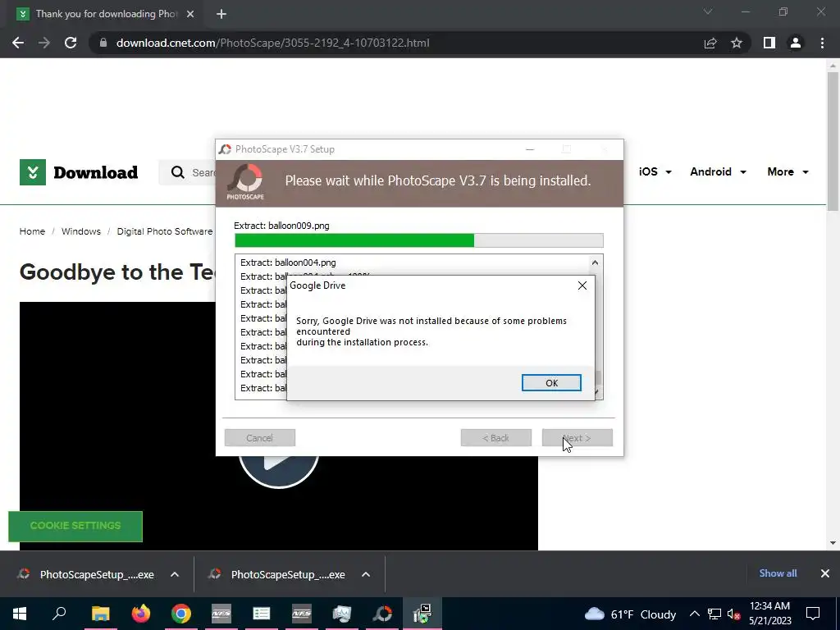Click the search magnifier on CNET page
The height and width of the screenshot is (630, 840).
pyautogui.click(x=177, y=172)
